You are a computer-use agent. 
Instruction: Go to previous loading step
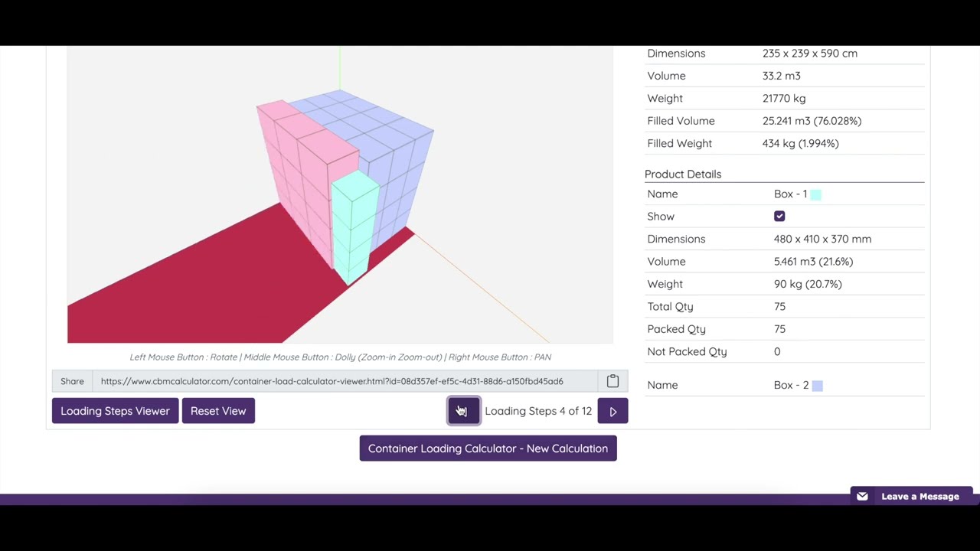(464, 411)
